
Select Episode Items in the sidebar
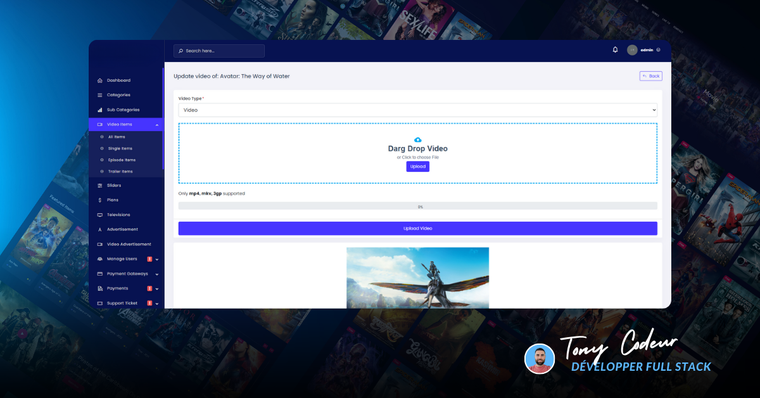122,160
